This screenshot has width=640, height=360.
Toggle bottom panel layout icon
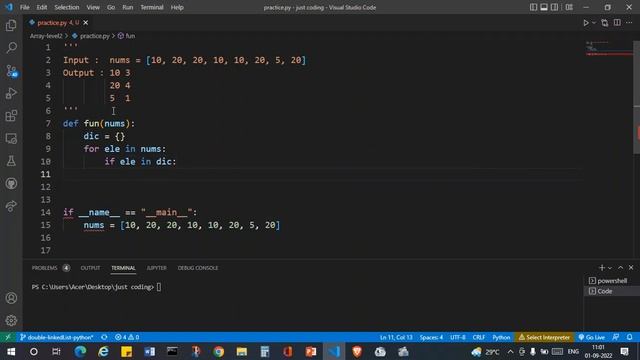(544, 7)
